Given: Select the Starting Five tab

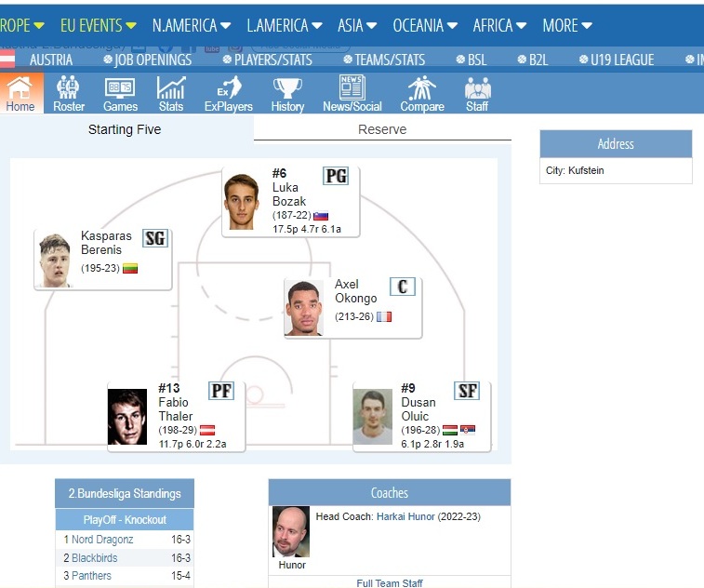Looking at the screenshot, I should pos(125,129).
